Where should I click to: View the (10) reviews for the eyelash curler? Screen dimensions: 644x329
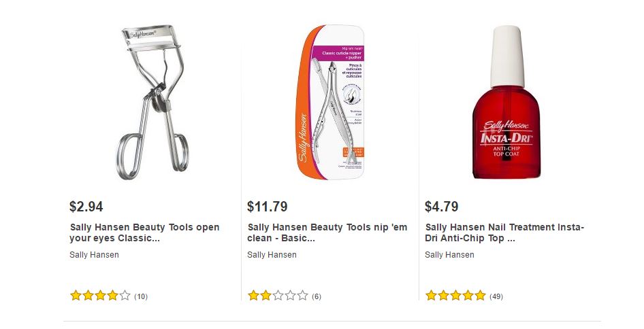pyautogui.click(x=141, y=296)
